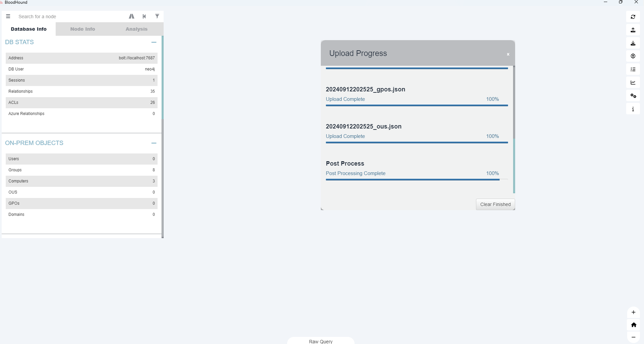Screen dimensions: 644x344
Task: Switch to the Node Info tab
Action: [x=83, y=29]
